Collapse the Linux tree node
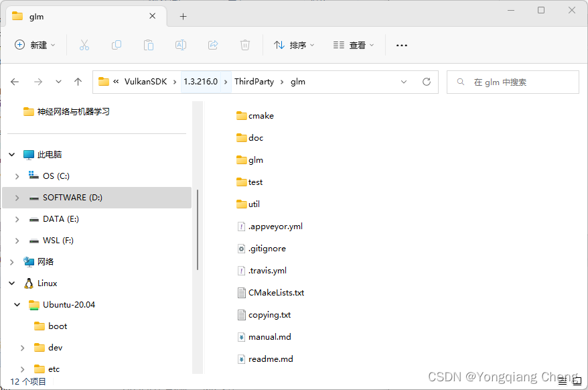Screen dimensions: 588x390 point(12,283)
